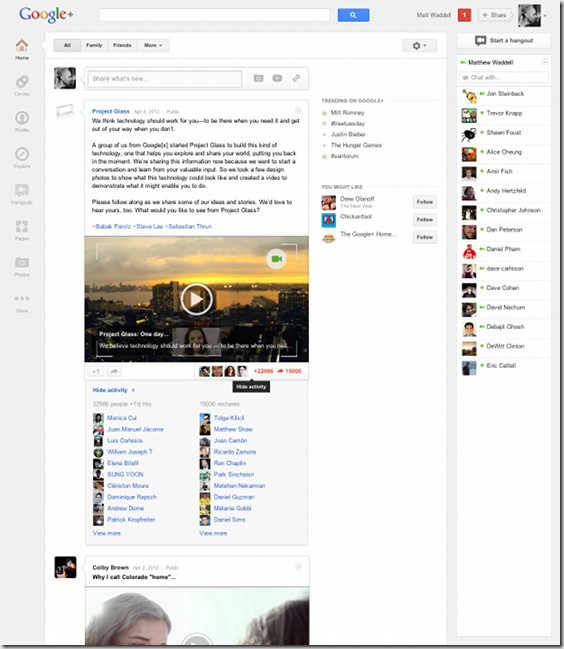
Task: Collapse the Hide activity section
Action: pyautogui.click(x=114, y=390)
